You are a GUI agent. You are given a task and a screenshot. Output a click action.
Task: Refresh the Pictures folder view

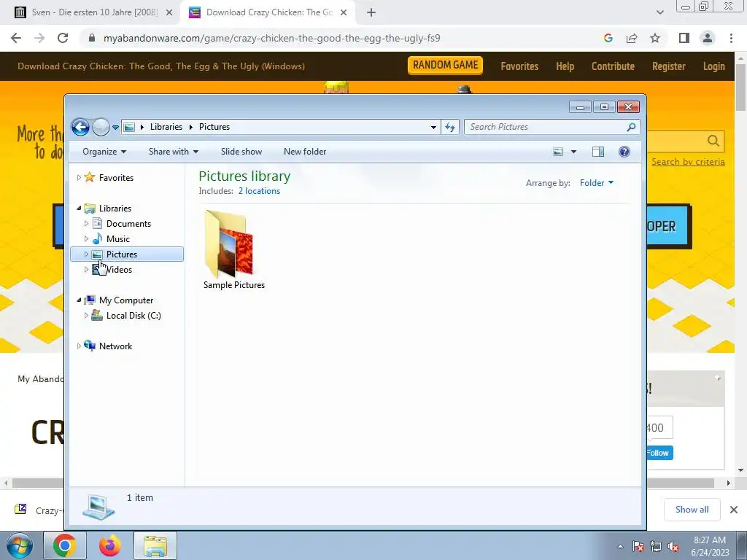pos(449,127)
